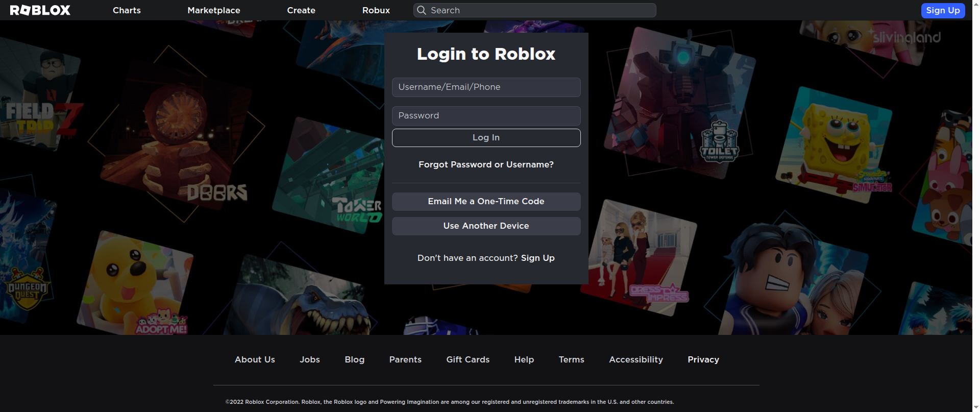Click the ©2022 Roblox Corporation copyright text

450,402
